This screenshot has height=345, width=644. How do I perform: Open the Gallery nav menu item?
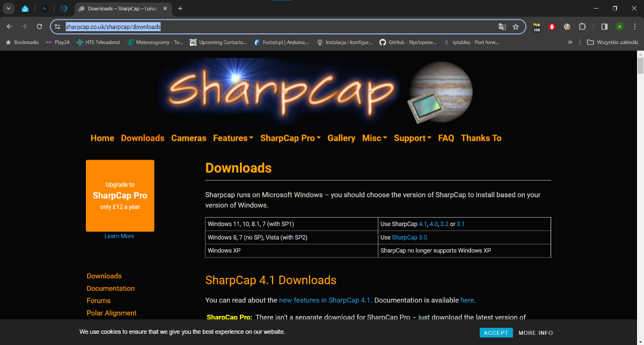point(341,138)
